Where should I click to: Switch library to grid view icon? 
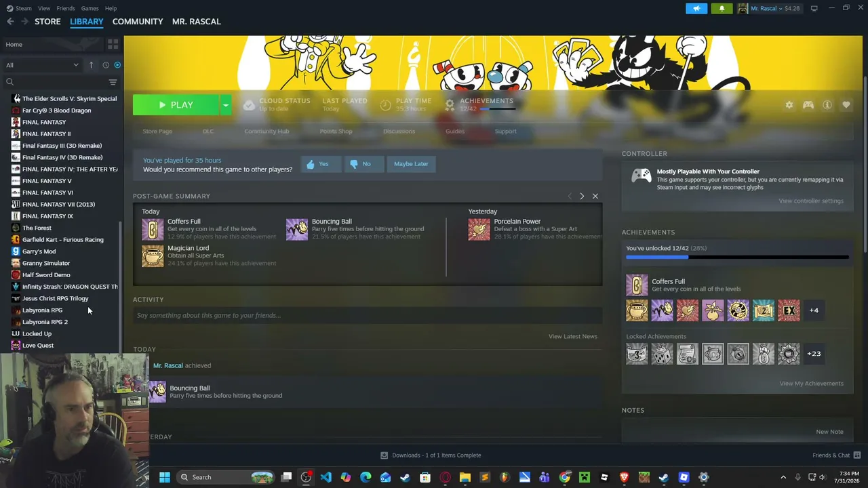[113, 44]
